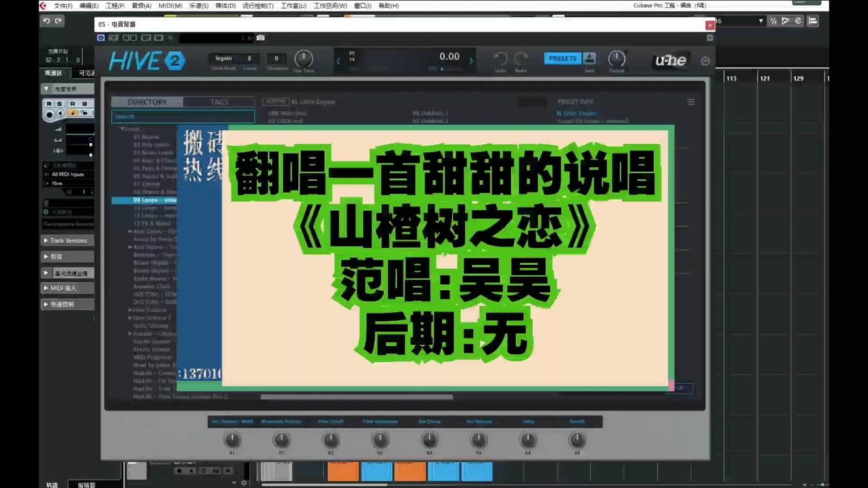868x488 pixels.
Task: Toggle write automation on the track
Action: (85, 103)
